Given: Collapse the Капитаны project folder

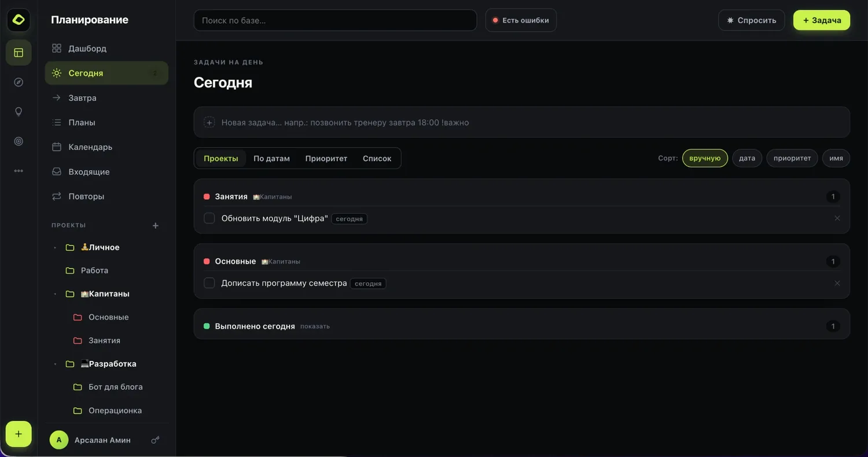Looking at the screenshot, I should [56, 294].
